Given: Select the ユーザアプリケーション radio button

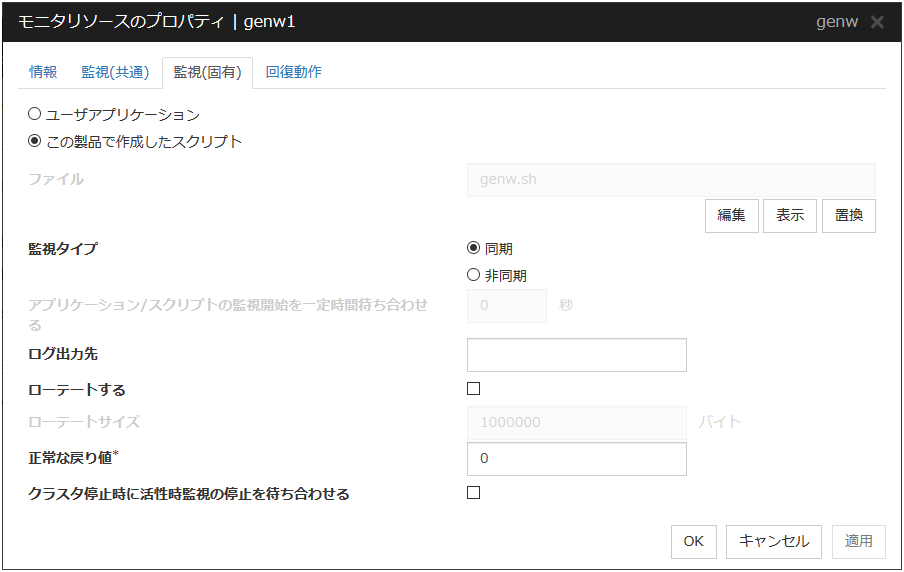Looking at the screenshot, I should click(35, 114).
